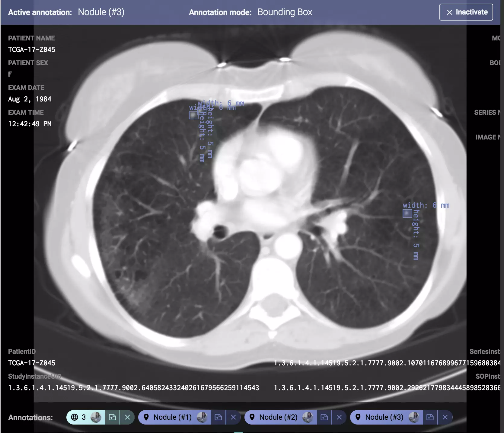Remove the Nodule (#3) annotation with X
The height and width of the screenshot is (433, 504).
445,417
